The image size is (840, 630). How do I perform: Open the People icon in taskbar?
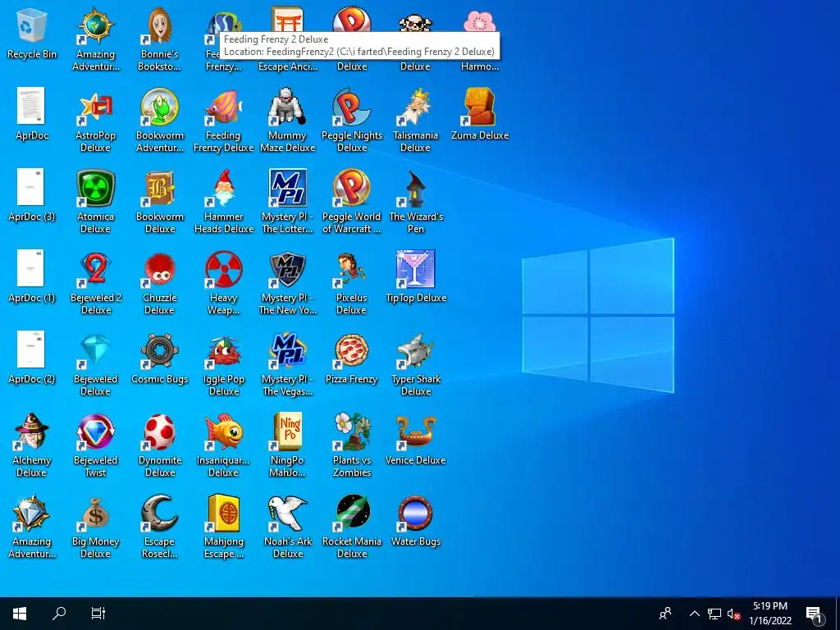click(x=665, y=614)
